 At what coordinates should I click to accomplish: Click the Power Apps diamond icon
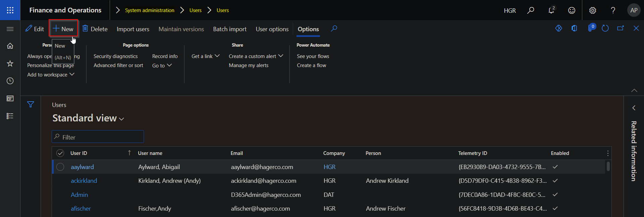[558, 29]
